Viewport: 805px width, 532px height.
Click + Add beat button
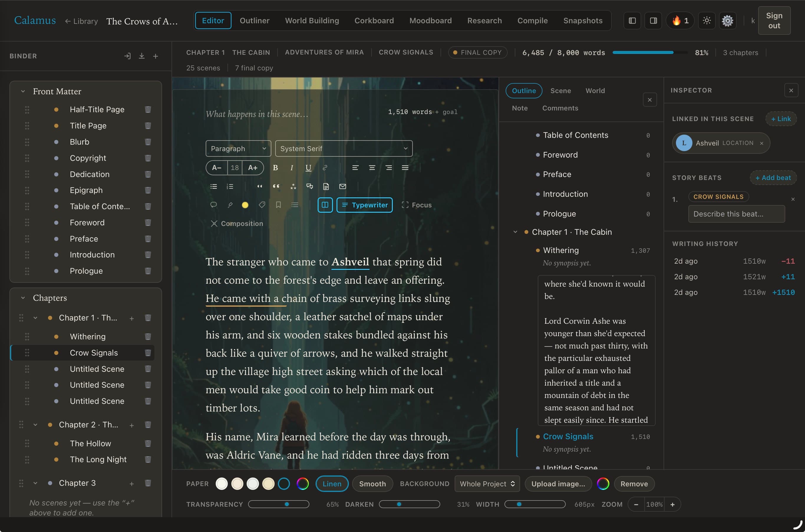(773, 178)
